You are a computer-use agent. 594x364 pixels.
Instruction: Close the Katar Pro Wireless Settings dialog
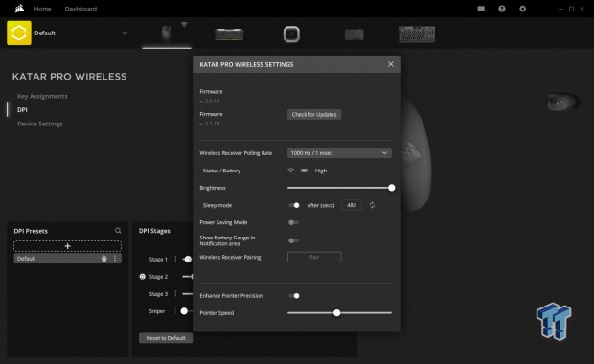(x=391, y=64)
